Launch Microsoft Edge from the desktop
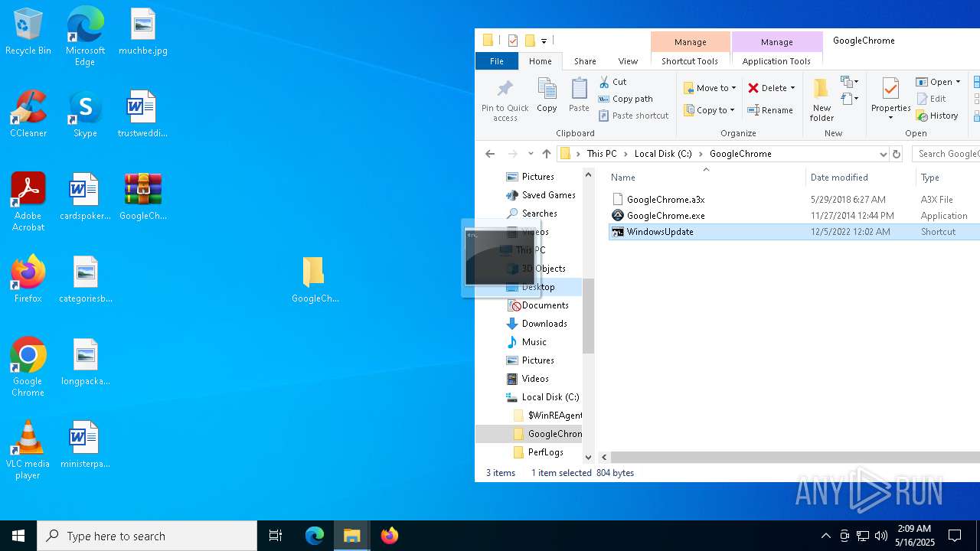Image resolution: width=980 pixels, height=551 pixels. click(x=85, y=37)
